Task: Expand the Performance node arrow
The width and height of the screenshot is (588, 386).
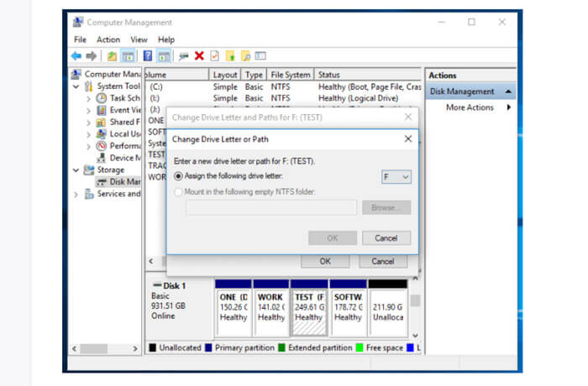Action: click(88, 147)
